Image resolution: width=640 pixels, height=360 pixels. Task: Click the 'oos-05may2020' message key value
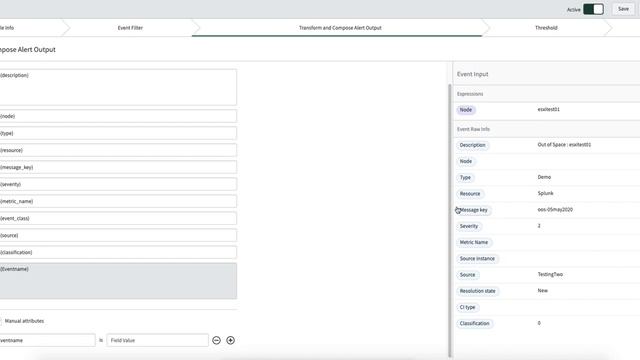(x=555, y=209)
